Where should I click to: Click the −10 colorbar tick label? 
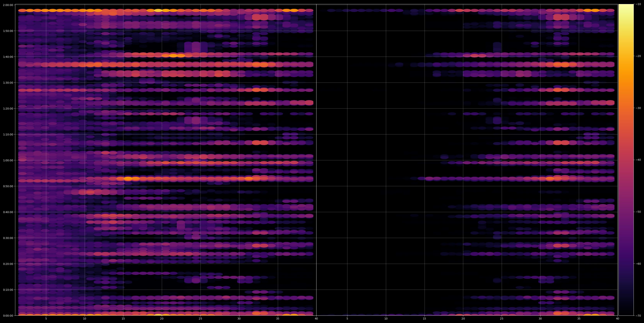click(x=638, y=4)
